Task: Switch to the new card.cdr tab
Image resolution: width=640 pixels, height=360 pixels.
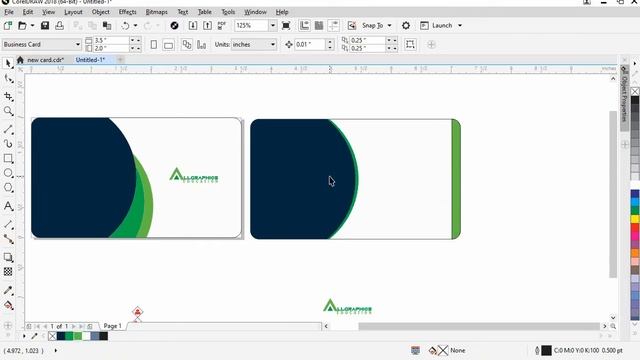Action: pyautogui.click(x=45, y=60)
